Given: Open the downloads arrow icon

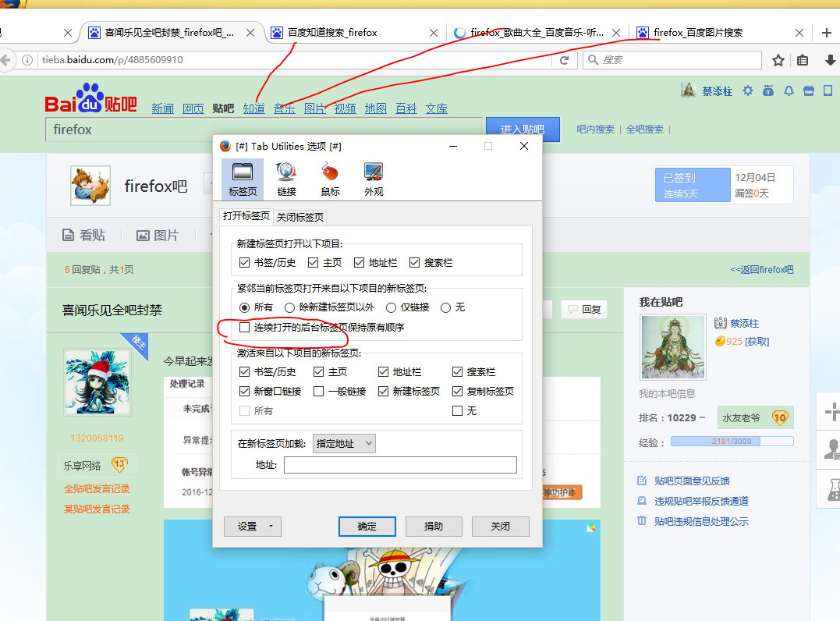Looking at the screenshot, I should pos(830,60).
